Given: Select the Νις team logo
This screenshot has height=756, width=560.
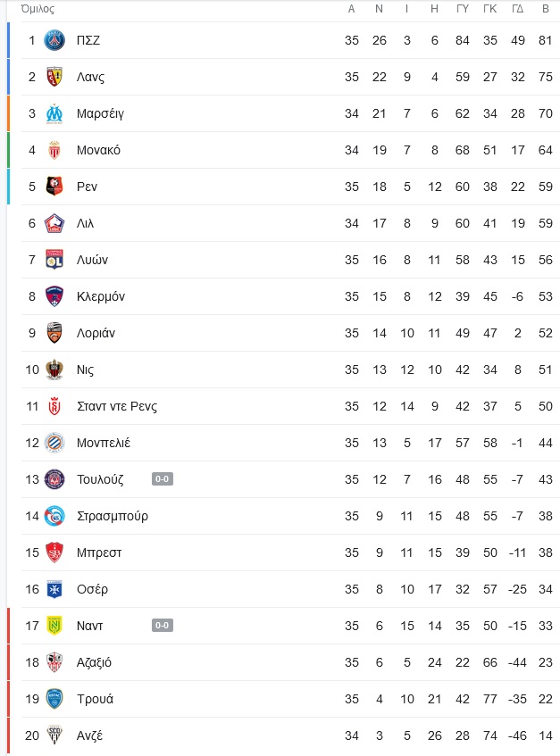Looking at the screenshot, I should [54, 370].
